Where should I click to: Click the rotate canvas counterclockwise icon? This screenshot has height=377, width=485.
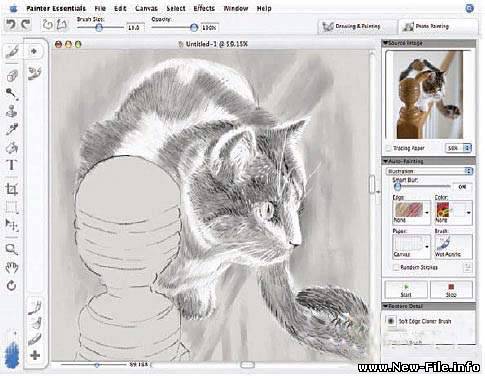48,25
